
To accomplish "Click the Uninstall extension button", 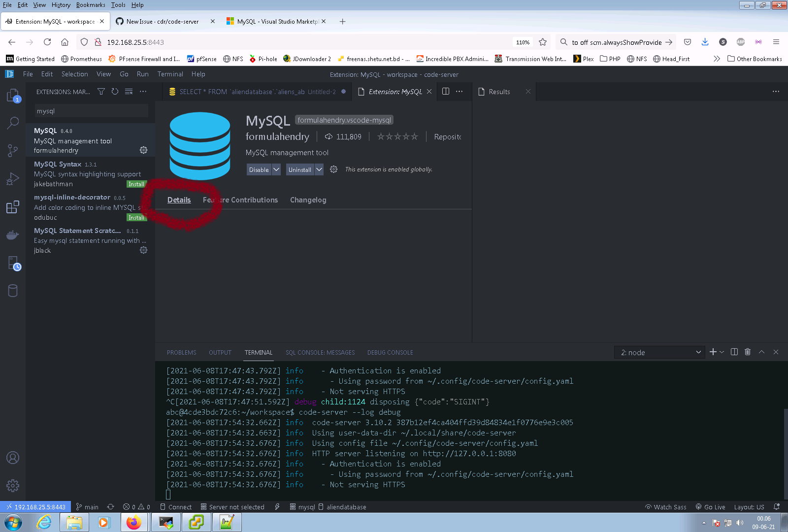I will click(x=300, y=169).
